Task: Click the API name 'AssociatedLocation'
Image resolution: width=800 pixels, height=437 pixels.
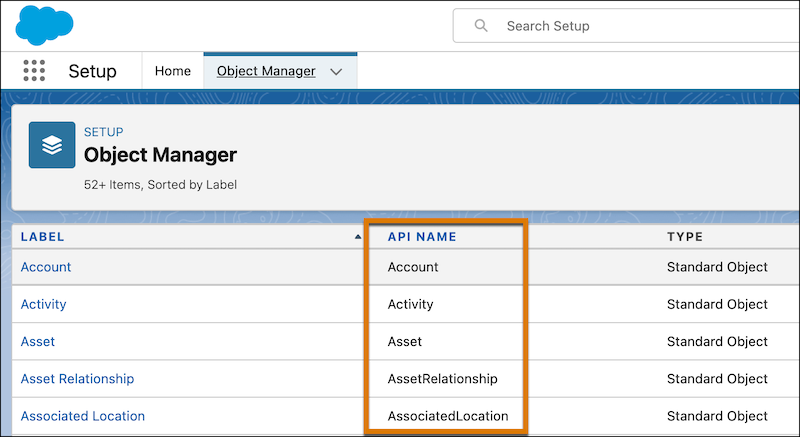Action: coord(448,416)
